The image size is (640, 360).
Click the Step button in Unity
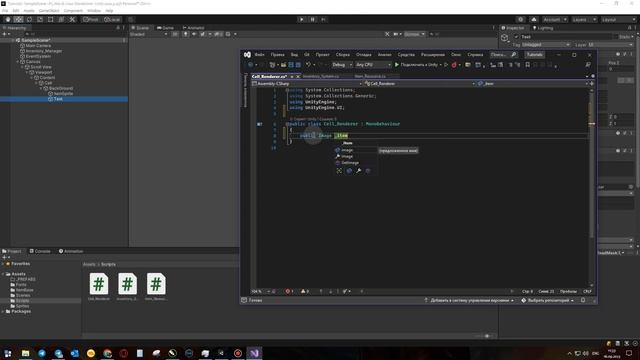323,20
